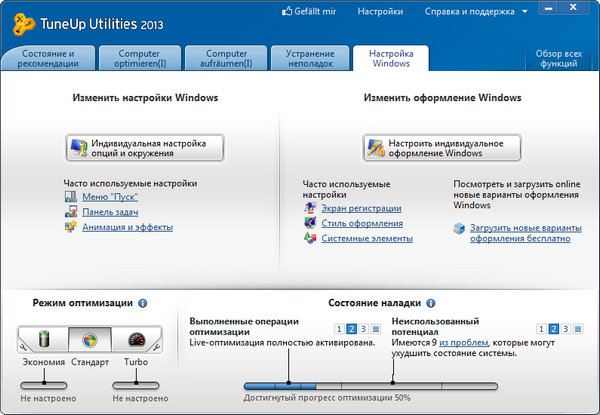Click info icon next to Состояние наладки
The height and width of the screenshot is (415, 600).
point(430,303)
